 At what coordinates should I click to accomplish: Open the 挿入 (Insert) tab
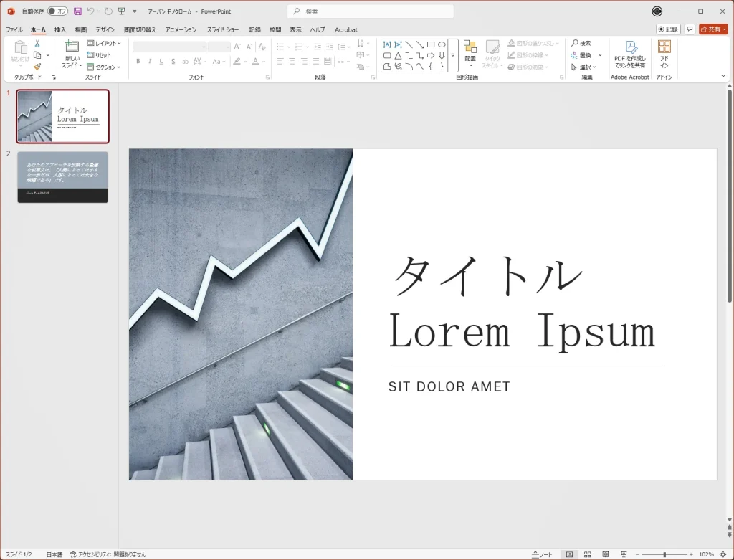click(60, 29)
